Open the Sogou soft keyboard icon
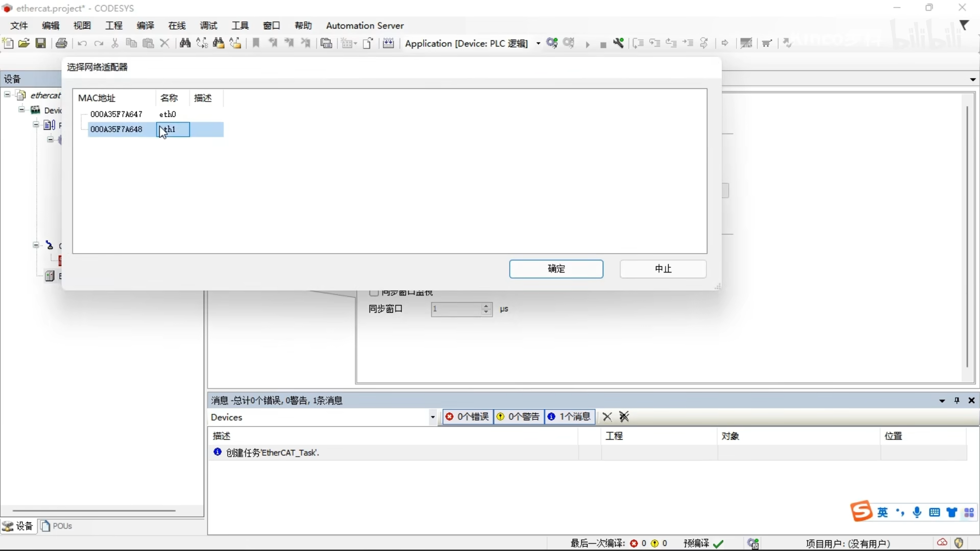Viewport: 980px width, 551px height. point(935,513)
